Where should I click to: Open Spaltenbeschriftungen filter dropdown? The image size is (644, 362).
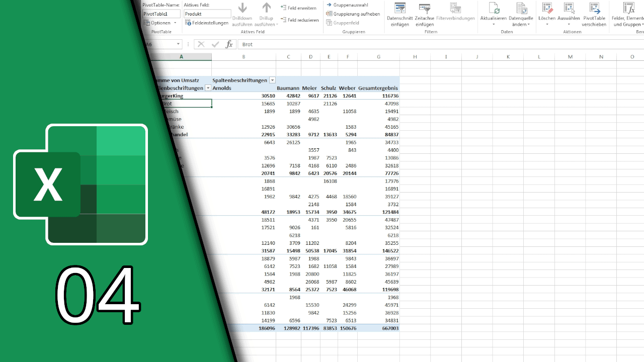click(272, 80)
